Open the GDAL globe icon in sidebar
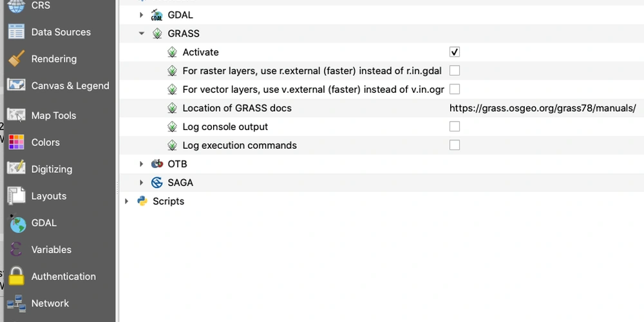 click(x=17, y=223)
